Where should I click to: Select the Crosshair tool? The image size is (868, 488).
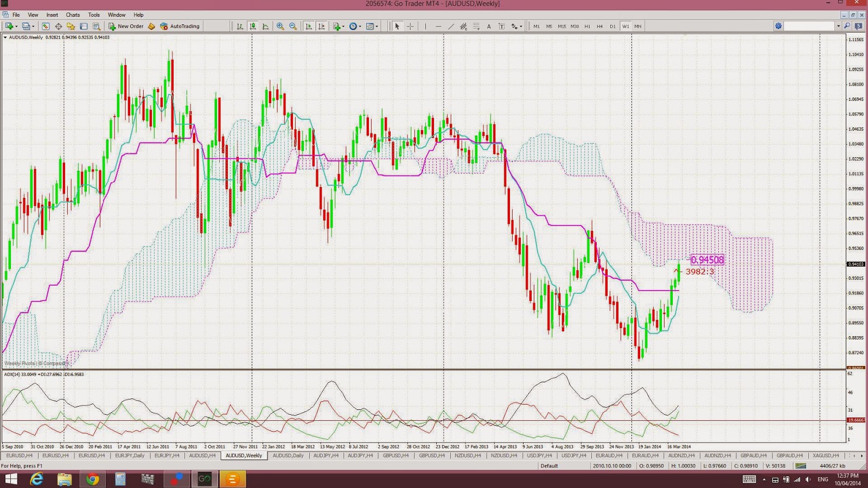(410, 26)
